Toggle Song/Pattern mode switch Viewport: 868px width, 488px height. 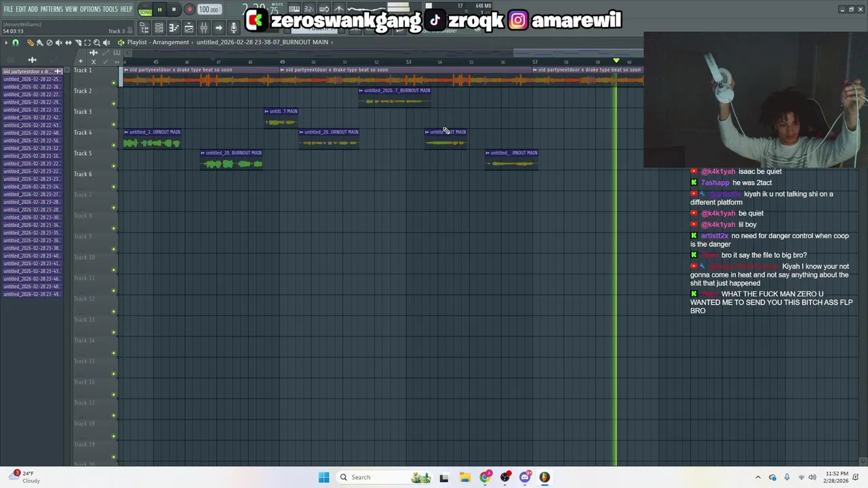145,9
